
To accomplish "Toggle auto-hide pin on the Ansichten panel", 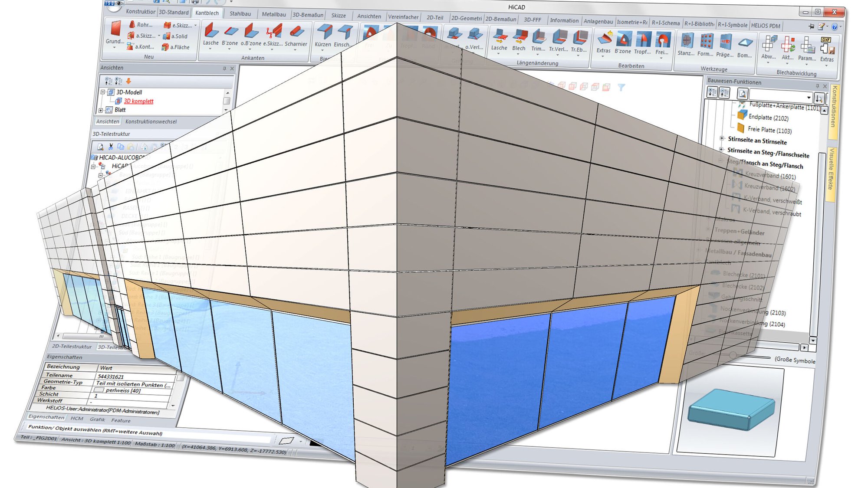I will (224, 69).
